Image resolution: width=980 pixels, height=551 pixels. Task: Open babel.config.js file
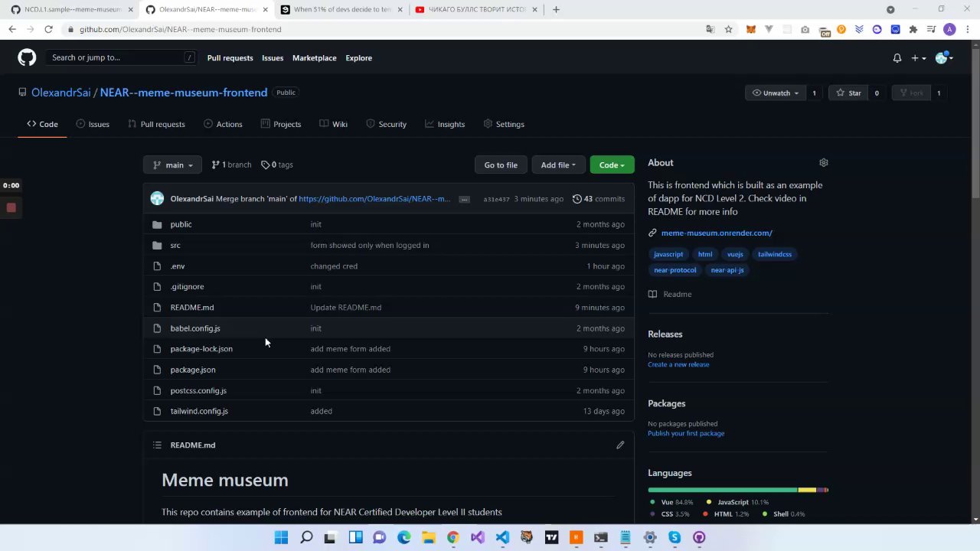(195, 328)
